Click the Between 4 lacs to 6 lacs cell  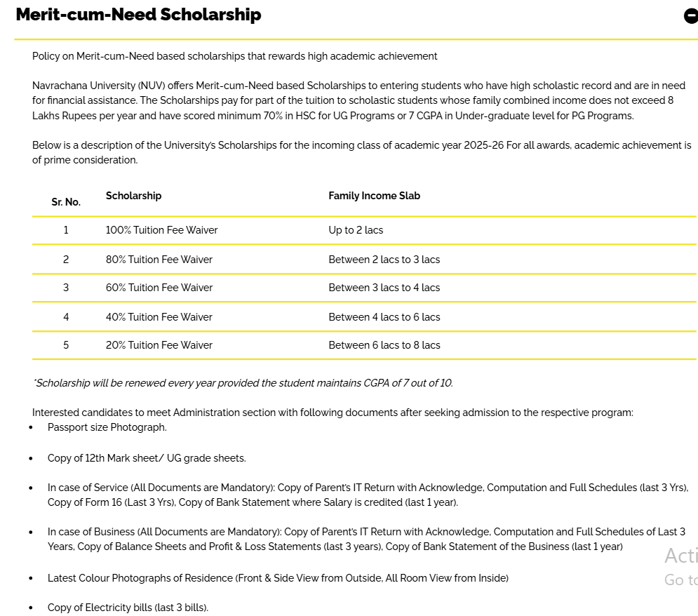point(384,317)
